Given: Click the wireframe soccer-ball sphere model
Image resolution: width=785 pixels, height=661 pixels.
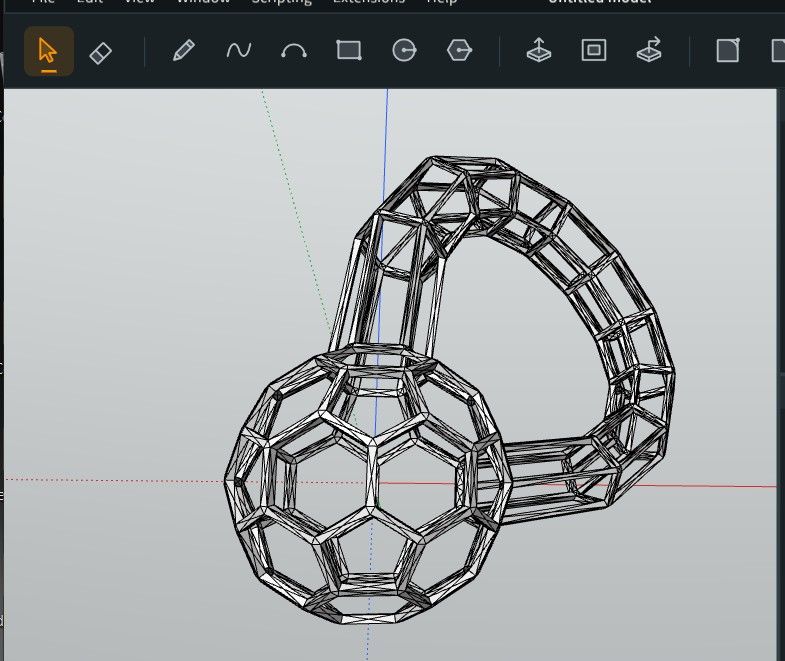Looking at the screenshot, I should [368, 483].
